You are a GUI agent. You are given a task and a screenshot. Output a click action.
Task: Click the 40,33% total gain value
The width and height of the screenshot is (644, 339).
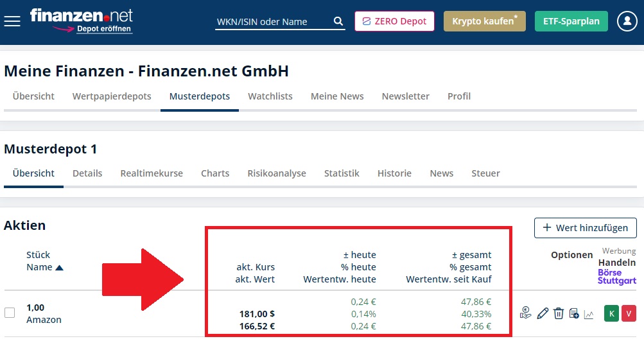point(476,314)
